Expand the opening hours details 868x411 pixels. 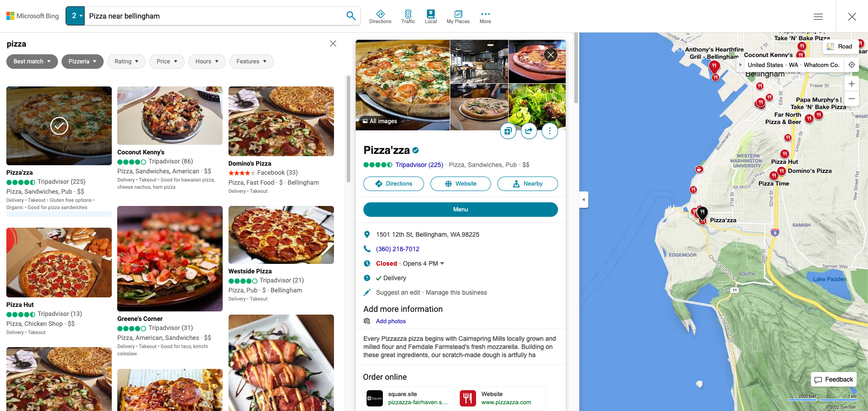(442, 263)
